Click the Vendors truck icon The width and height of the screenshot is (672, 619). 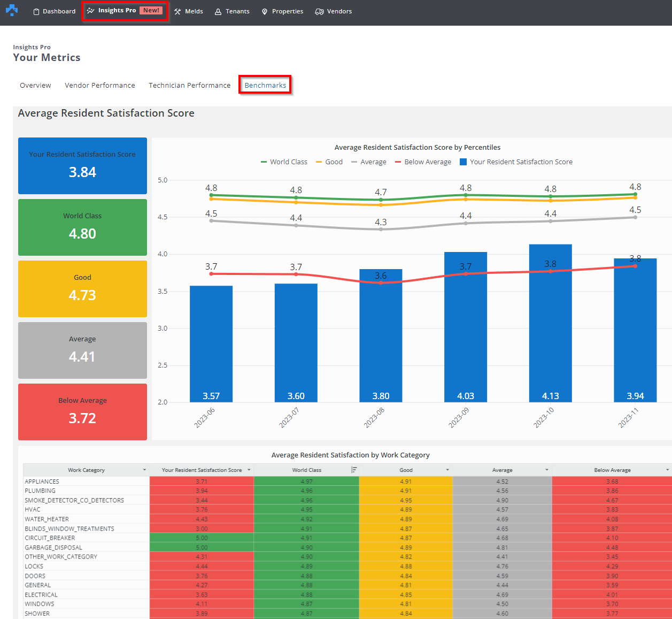(319, 11)
